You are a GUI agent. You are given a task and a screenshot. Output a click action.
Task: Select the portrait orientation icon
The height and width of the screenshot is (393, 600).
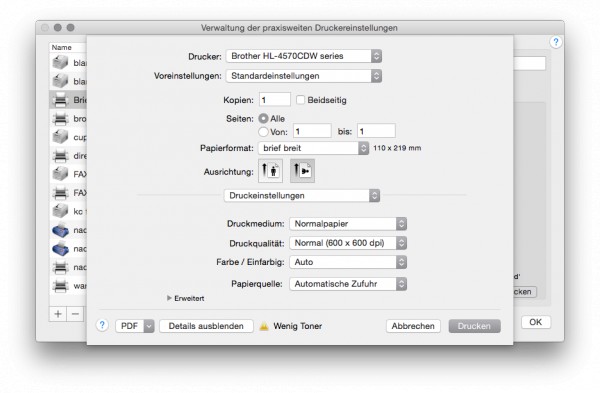271,171
